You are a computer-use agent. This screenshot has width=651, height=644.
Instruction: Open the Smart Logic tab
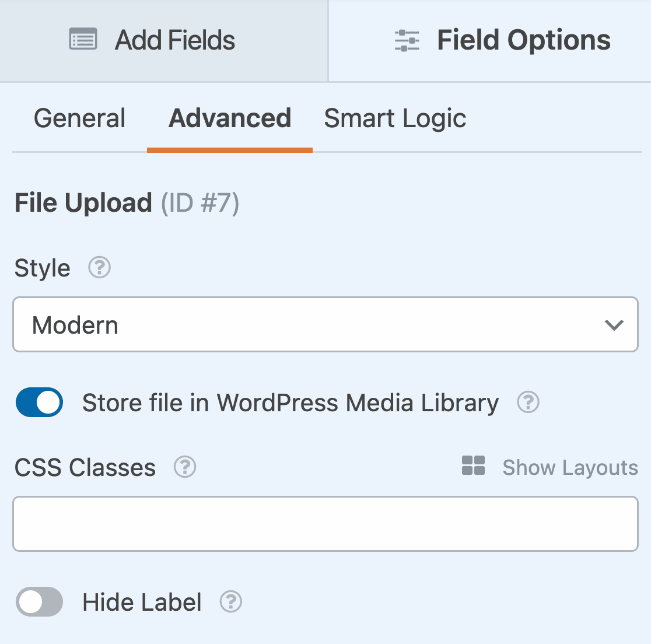[395, 120]
